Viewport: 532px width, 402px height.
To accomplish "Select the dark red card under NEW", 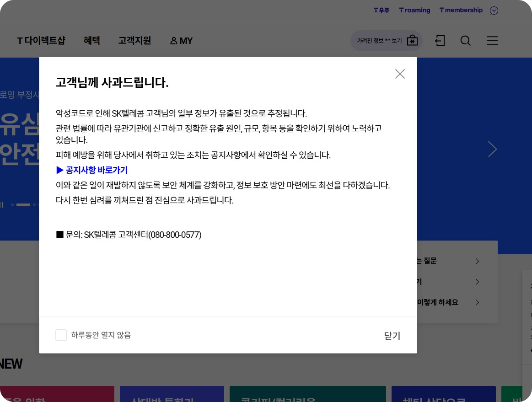I will click(x=57, y=394).
